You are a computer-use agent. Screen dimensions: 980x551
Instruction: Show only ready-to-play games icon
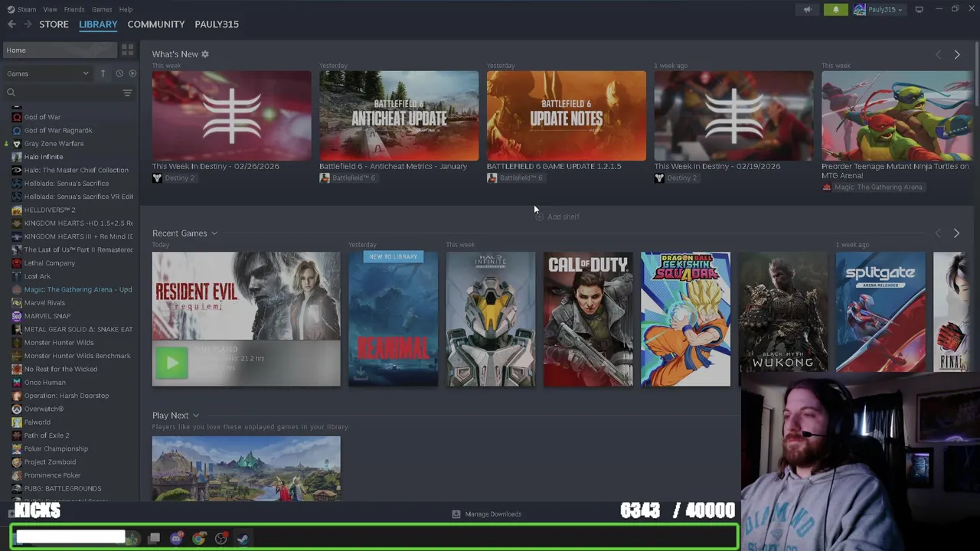132,73
